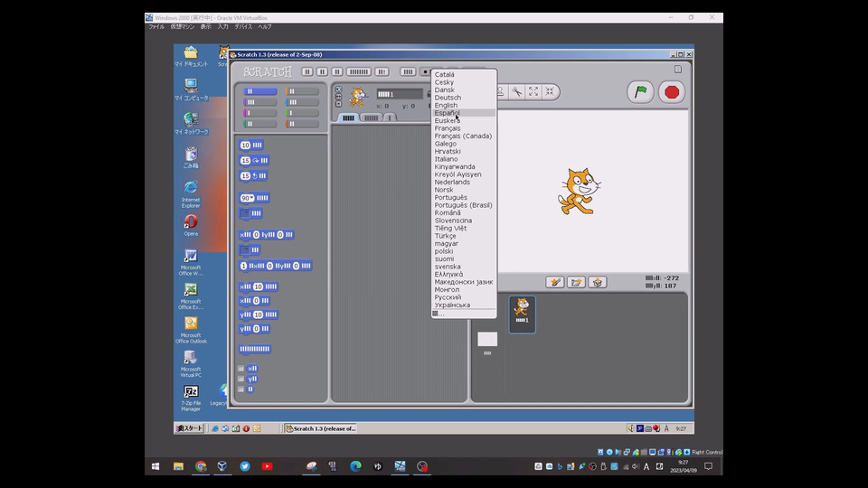Choose Português (Brasil) in the language menu
868x488 pixels.
point(463,205)
